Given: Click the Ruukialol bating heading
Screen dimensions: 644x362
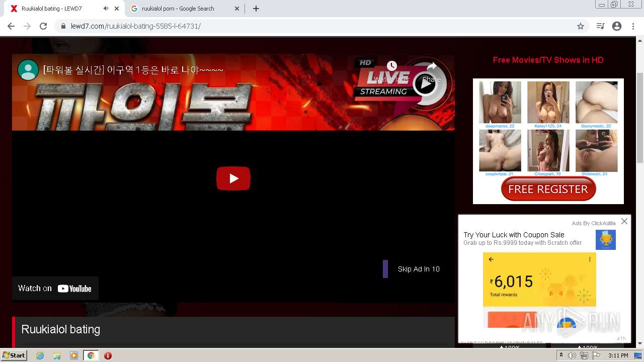Looking at the screenshot, I should (x=60, y=329).
